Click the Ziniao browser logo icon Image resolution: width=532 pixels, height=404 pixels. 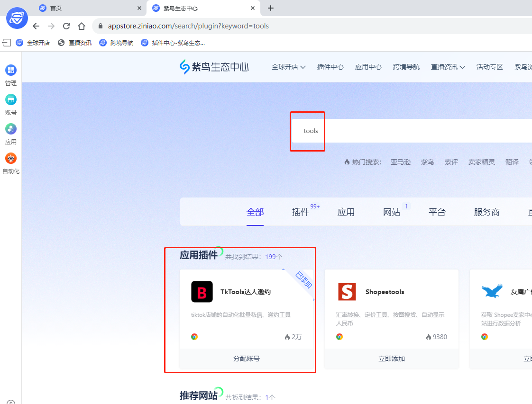(x=17, y=18)
